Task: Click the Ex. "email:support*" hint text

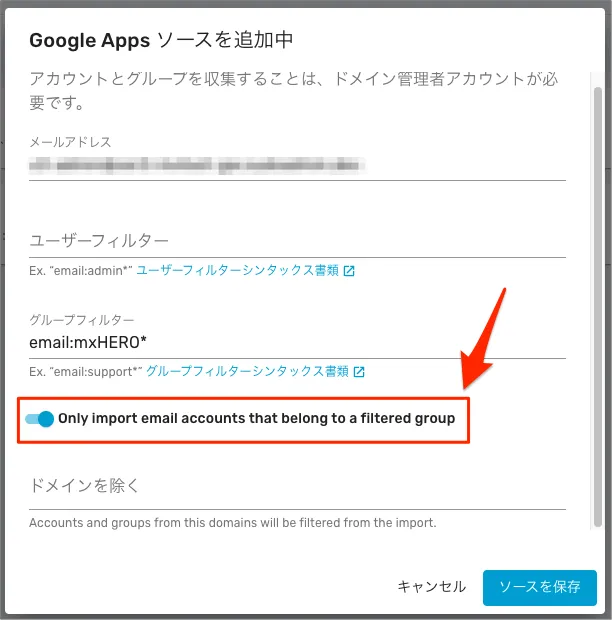Action: (x=86, y=372)
